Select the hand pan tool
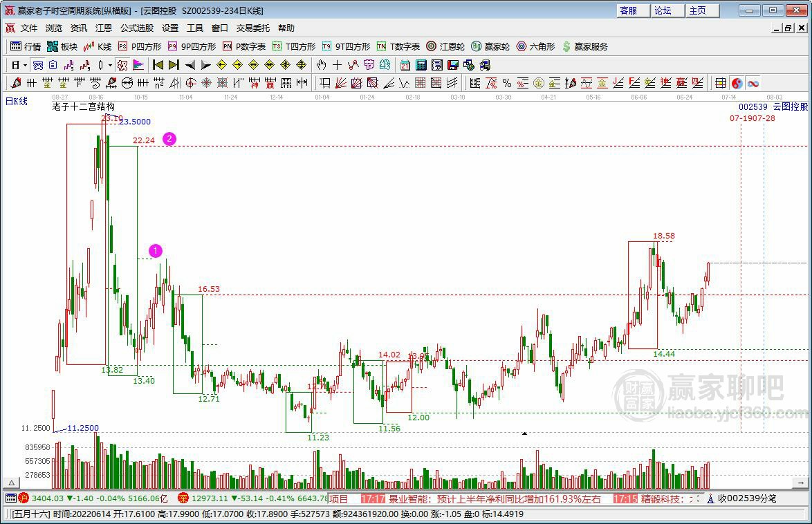 [321, 65]
